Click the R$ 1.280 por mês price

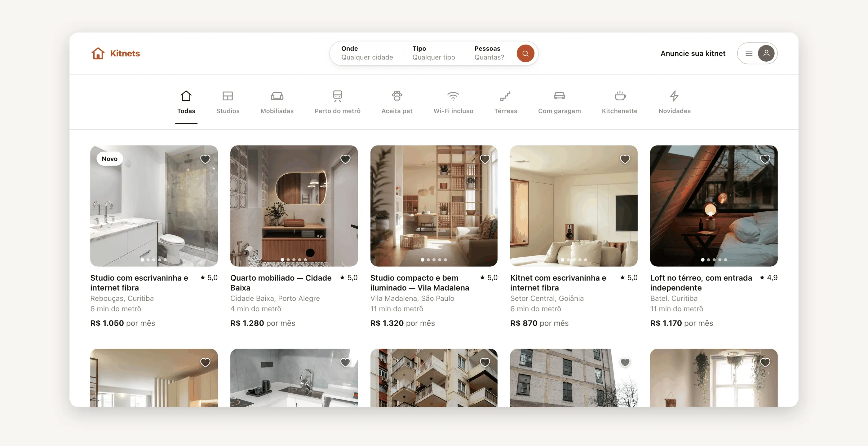263,323
